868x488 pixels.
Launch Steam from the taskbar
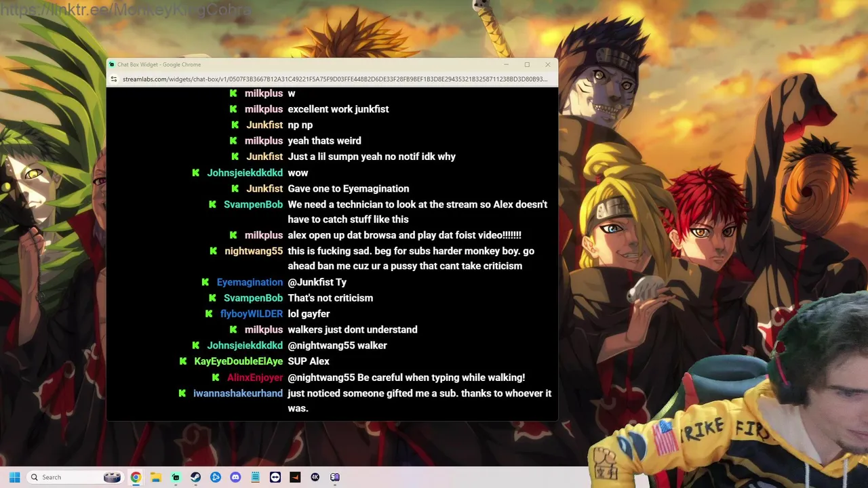[195, 477]
